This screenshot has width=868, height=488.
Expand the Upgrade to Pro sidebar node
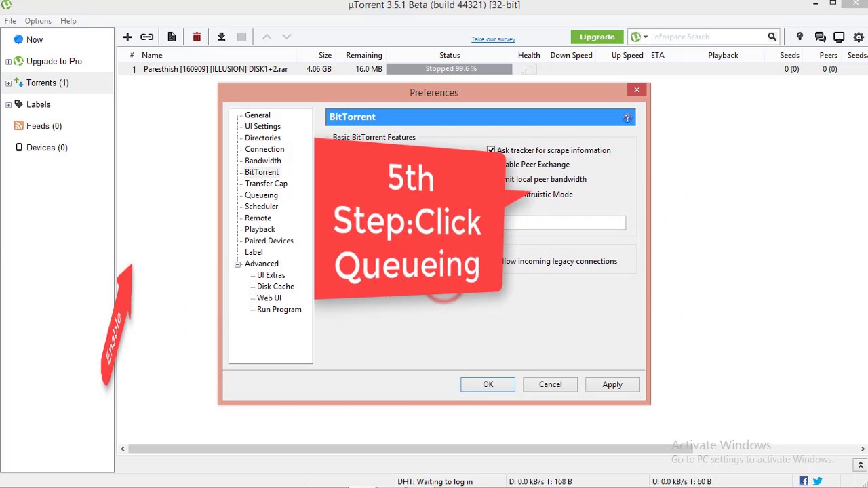[x=8, y=62]
